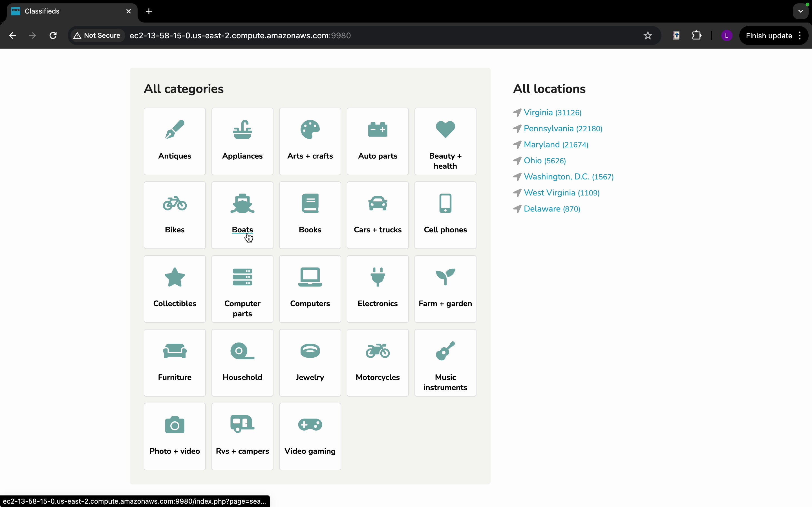
Task: Open the Rvs + campers trailer icon
Action: pos(242,424)
